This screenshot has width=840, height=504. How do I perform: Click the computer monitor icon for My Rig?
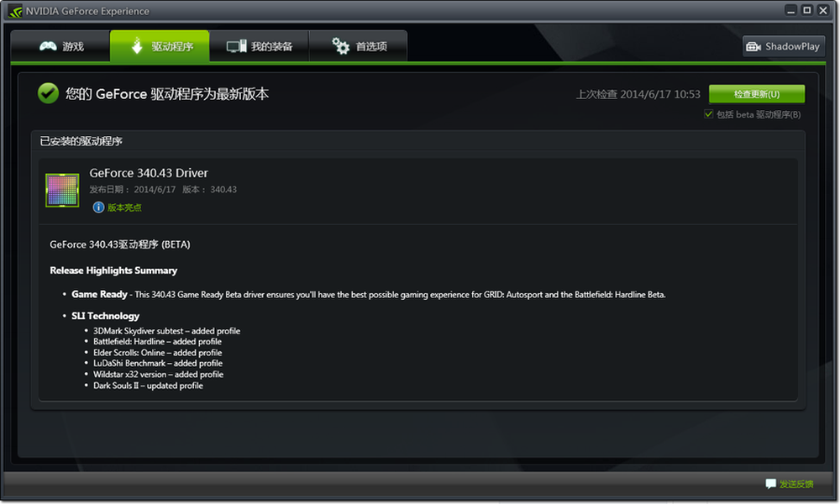236,46
